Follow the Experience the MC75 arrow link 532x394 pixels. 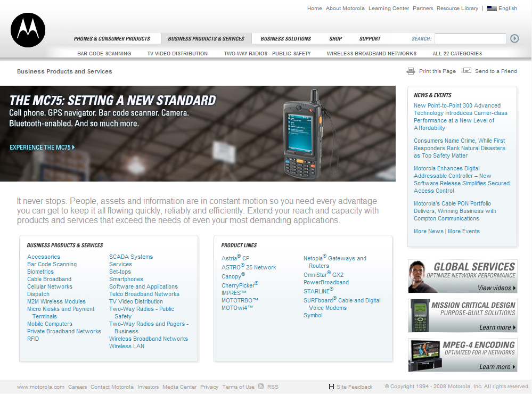click(42, 147)
